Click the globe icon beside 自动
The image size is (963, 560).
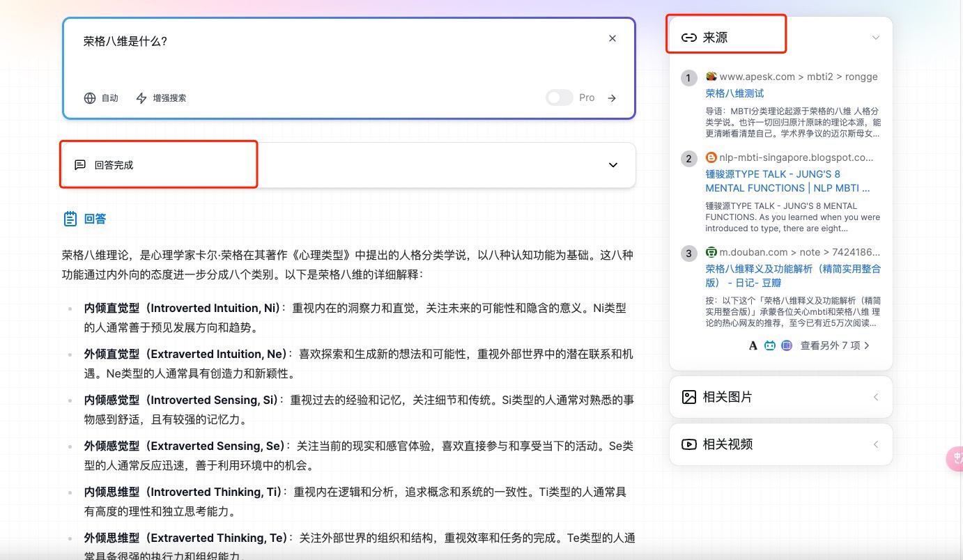click(x=90, y=98)
